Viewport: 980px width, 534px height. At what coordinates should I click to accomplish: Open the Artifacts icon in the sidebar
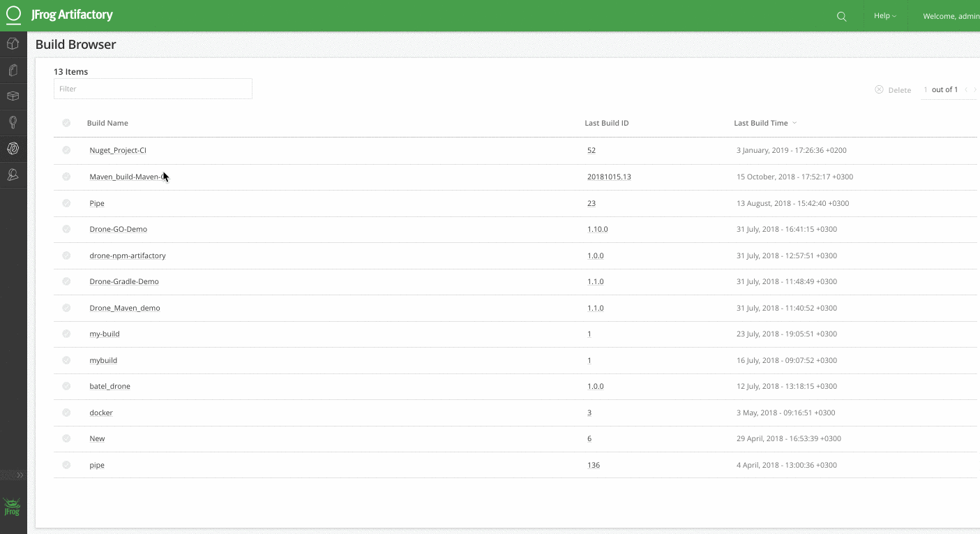(13, 71)
